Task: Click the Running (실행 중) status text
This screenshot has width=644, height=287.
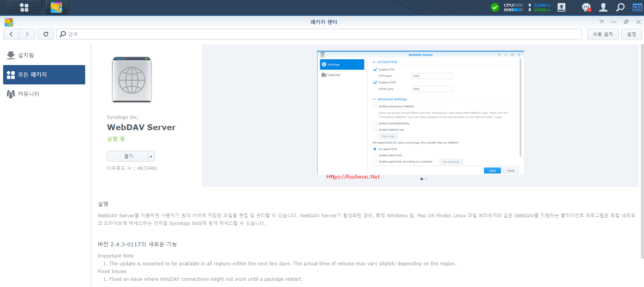Action: 116,139
